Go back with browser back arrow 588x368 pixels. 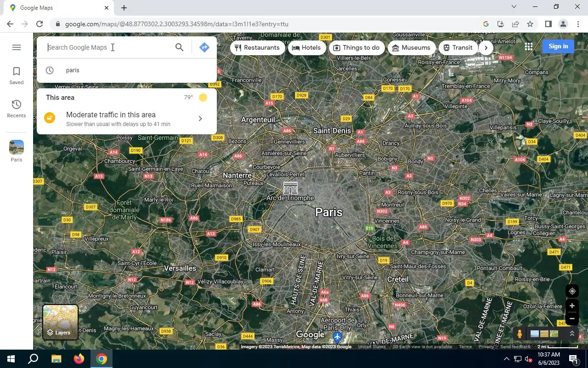[10, 24]
